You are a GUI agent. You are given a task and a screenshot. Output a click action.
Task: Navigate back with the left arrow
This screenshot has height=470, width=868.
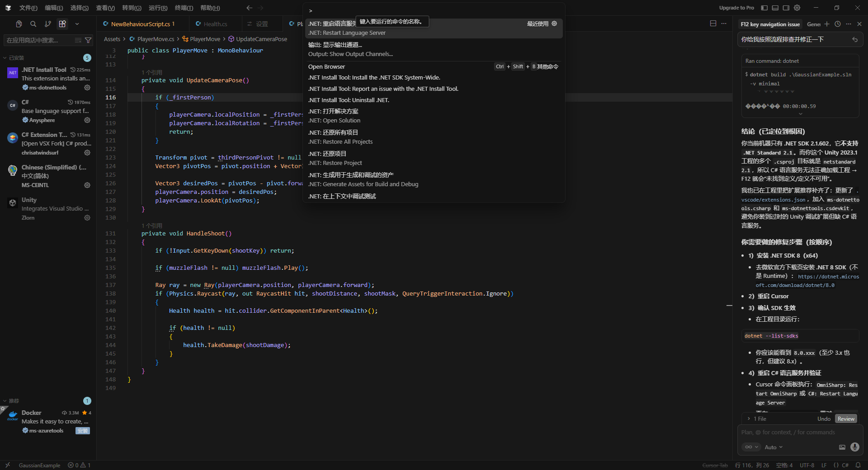click(x=249, y=8)
